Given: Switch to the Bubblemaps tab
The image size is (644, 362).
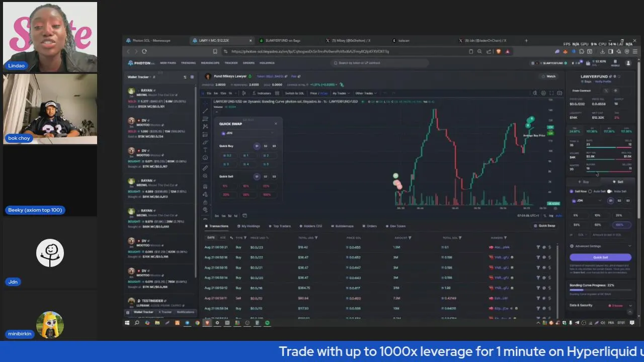Looking at the screenshot, I should (342, 226).
